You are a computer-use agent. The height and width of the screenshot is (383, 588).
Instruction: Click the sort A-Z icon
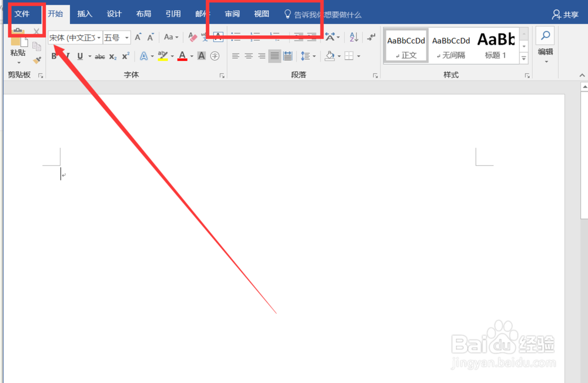[x=353, y=37]
